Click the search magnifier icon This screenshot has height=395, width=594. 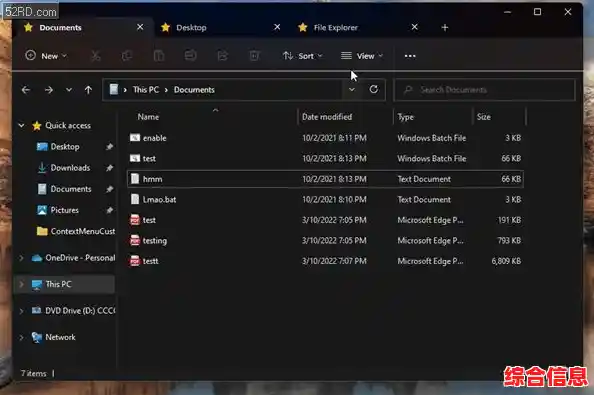408,90
